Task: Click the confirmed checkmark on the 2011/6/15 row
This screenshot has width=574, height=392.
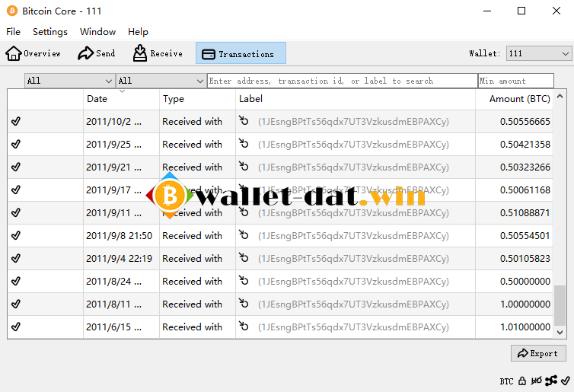Action: coord(16,327)
